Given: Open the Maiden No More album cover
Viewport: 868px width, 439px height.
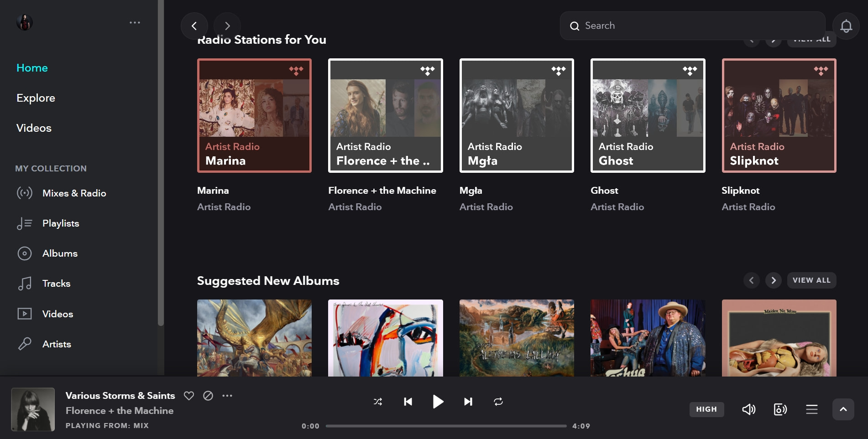Looking at the screenshot, I should [x=779, y=338].
